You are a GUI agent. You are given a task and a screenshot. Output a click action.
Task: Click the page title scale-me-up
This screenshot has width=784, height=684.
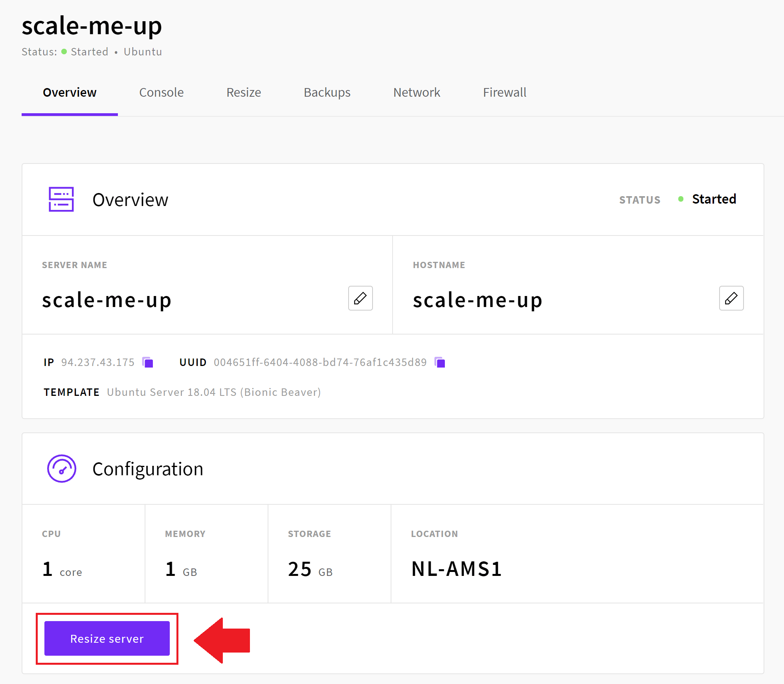coord(92,26)
